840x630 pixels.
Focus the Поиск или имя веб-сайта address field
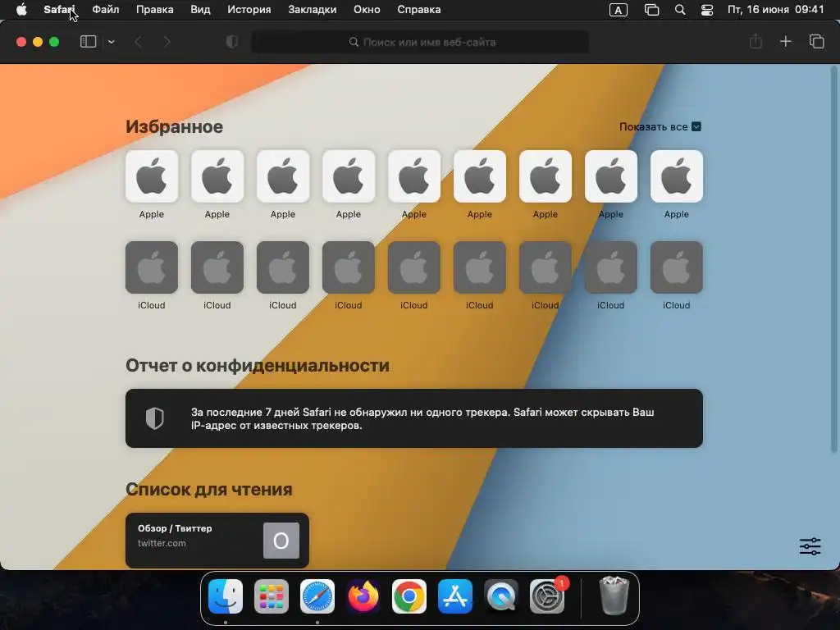point(420,42)
